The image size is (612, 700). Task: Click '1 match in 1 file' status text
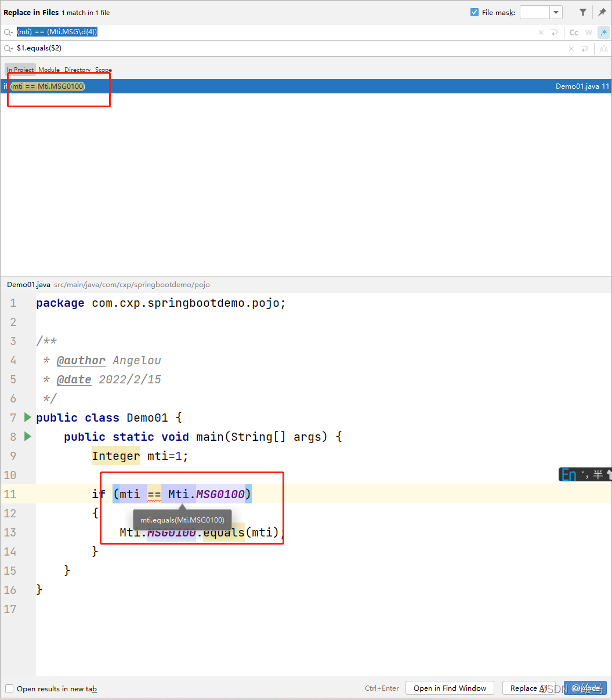85,12
